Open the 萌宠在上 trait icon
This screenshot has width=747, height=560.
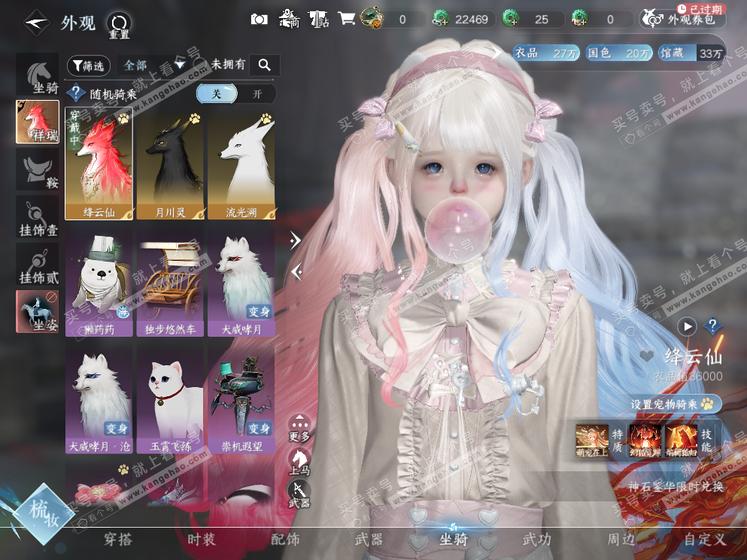click(x=592, y=440)
